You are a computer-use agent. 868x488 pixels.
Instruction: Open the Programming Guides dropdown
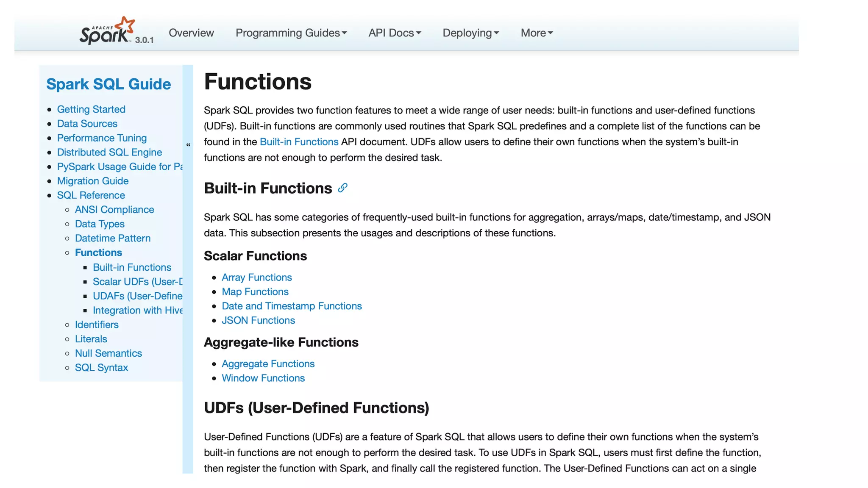tap(291, 33)
